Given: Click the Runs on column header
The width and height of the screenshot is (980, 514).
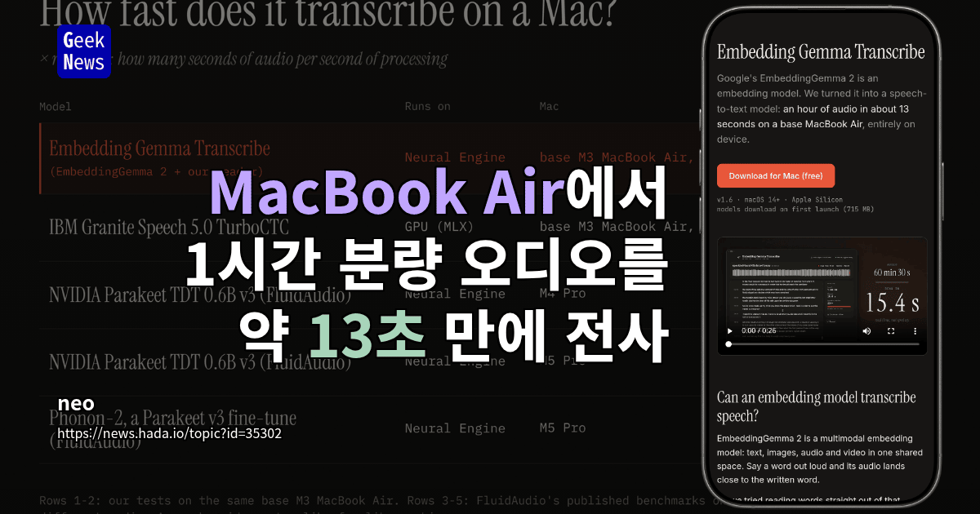Looking at the screenshot, I should 428,106.
